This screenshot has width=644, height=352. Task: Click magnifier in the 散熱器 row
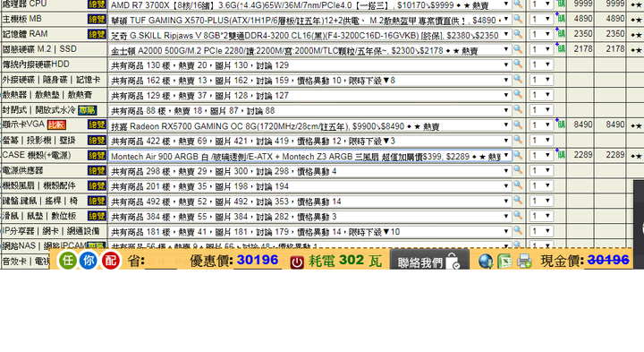[x=518, y=95]
